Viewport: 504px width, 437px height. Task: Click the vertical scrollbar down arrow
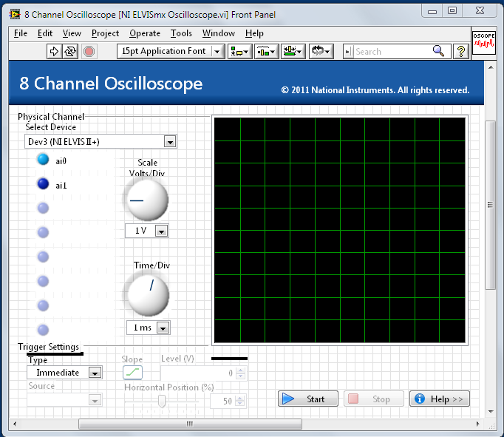(x=491, y=412)
